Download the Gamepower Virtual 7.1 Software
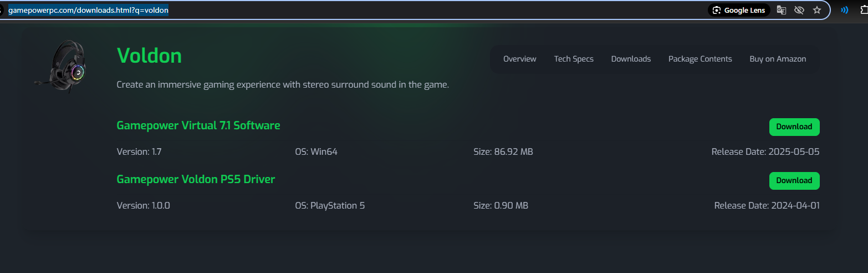Image resolution: width=868 pixels, height=273 pixels. coord(794,127)
